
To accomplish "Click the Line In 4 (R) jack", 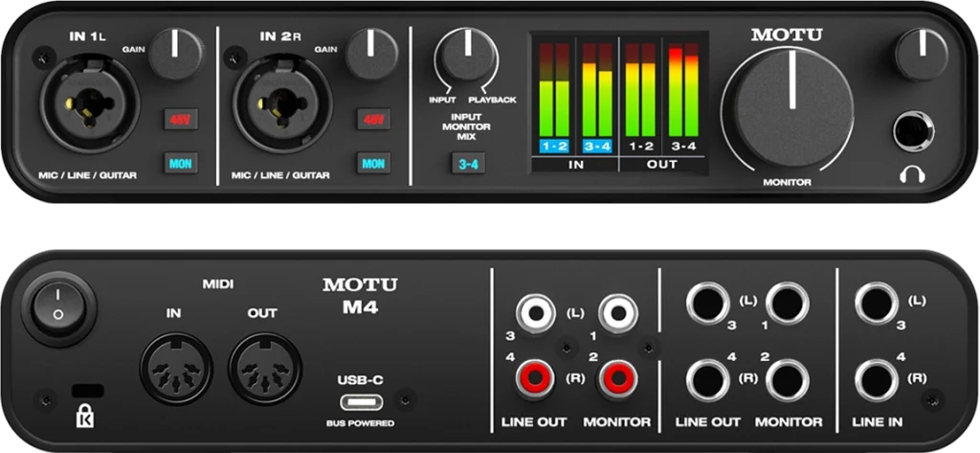I will 877,380.
